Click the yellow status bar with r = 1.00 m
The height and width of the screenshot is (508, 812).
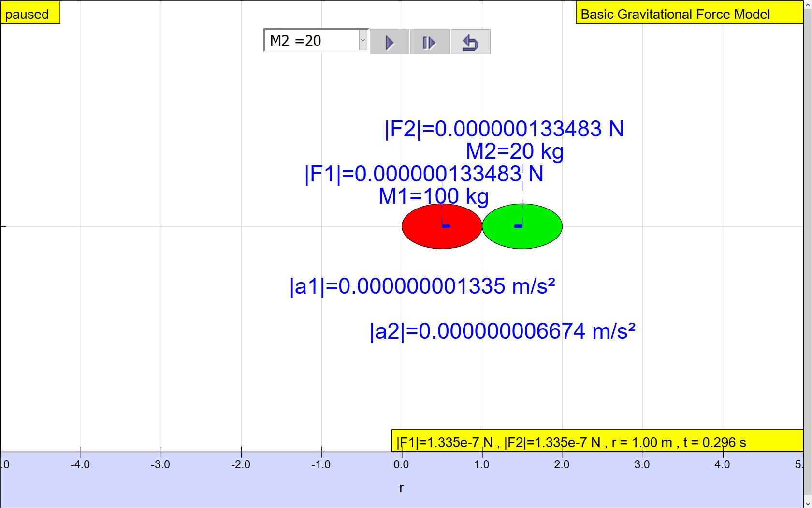point(597,441)
